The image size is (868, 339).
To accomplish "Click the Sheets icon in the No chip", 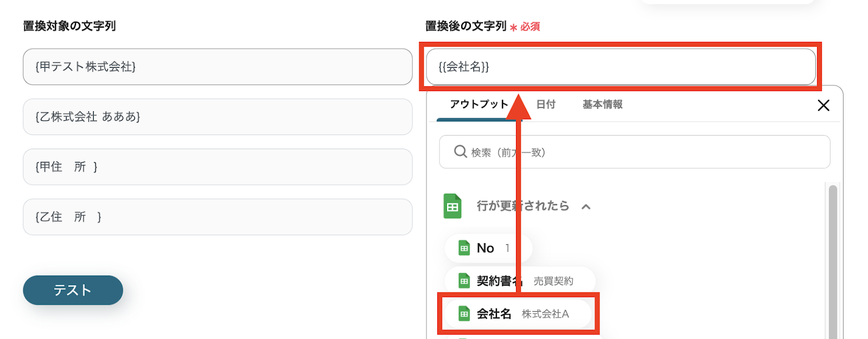I will (x=464, y=248).
